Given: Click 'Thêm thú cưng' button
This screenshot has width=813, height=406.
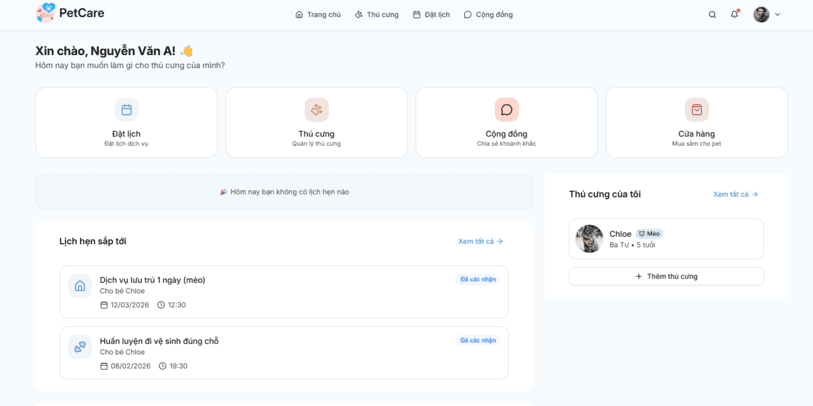Looking at the screenshot, I should coord(666,276).
